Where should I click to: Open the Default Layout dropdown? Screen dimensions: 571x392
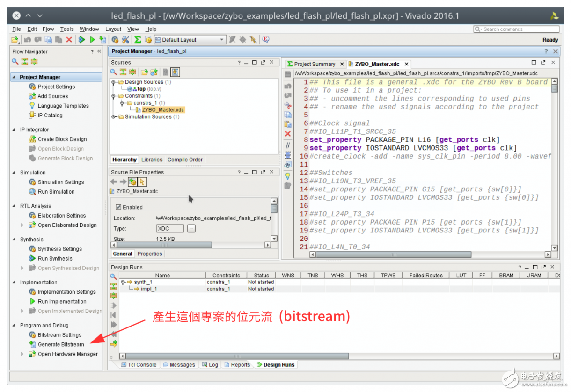(x=222, y=40)
